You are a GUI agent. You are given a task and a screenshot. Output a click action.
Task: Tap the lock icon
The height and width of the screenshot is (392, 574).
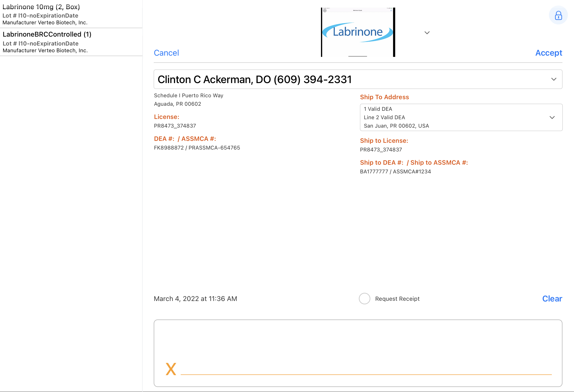558,15
